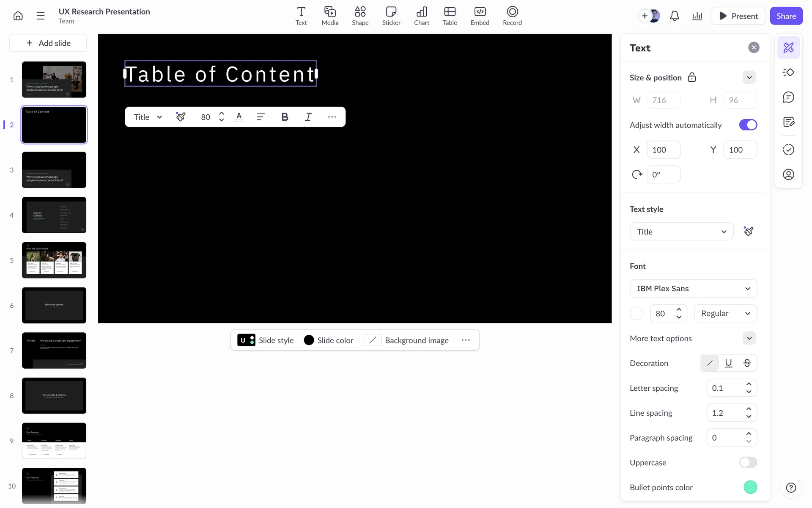Open the Embed tool

pyautogui.click(x=480, y=16)
